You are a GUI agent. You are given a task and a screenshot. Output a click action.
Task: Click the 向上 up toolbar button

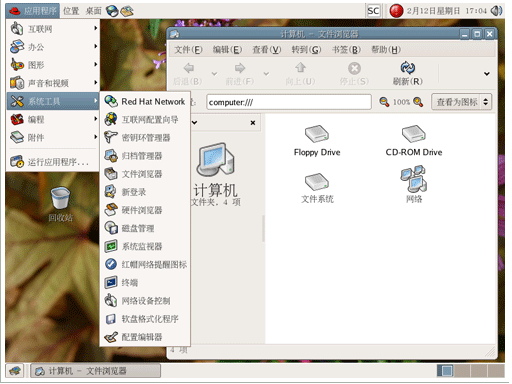pyautogui.click(x=300, y=73)
